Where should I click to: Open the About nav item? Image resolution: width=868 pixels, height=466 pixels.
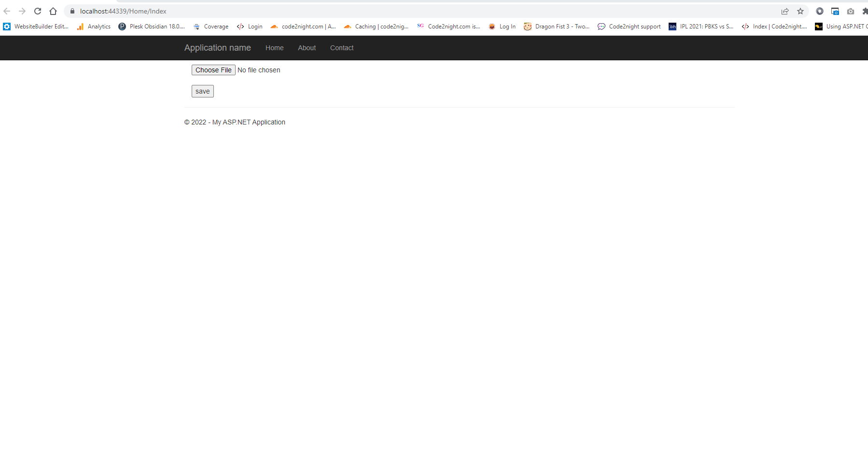307,48
